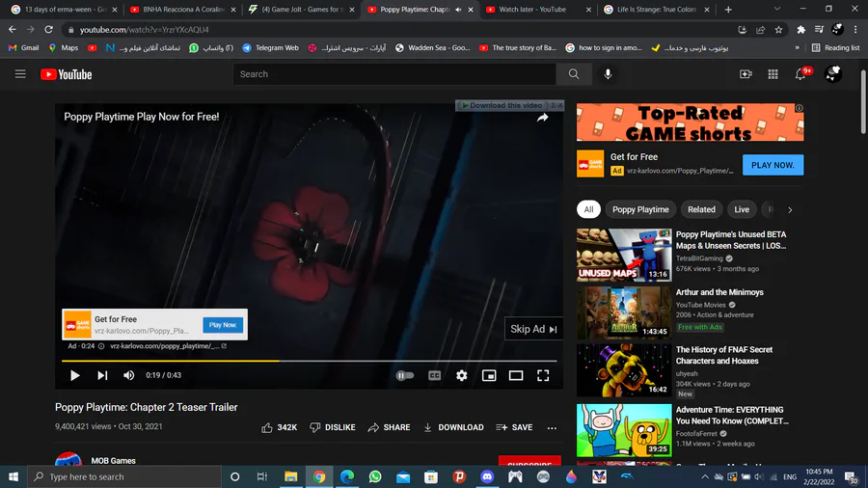Image resolution: width=868 pixels, height=488 pixels.
Task: Click Play Now on video ad overlay
Action: [223, 325]
